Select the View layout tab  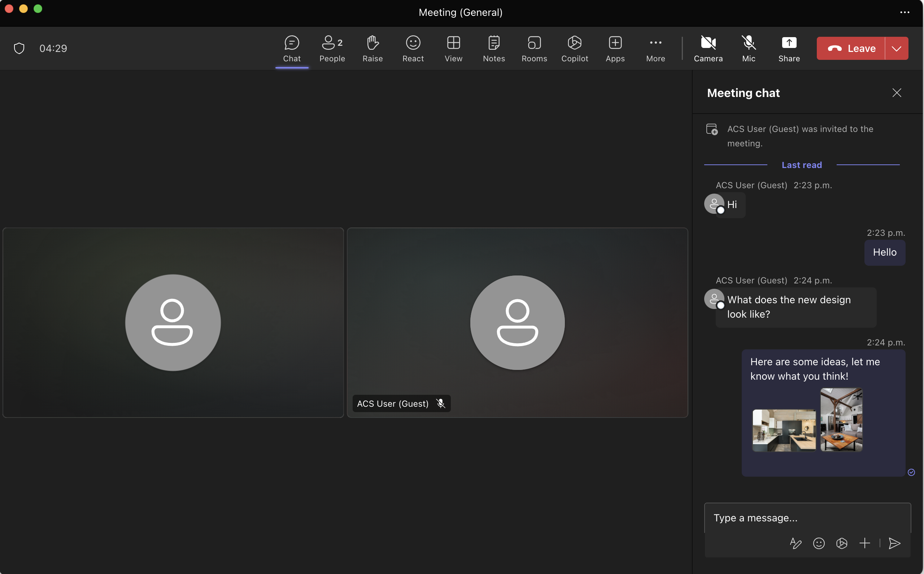tap(453, 48)
